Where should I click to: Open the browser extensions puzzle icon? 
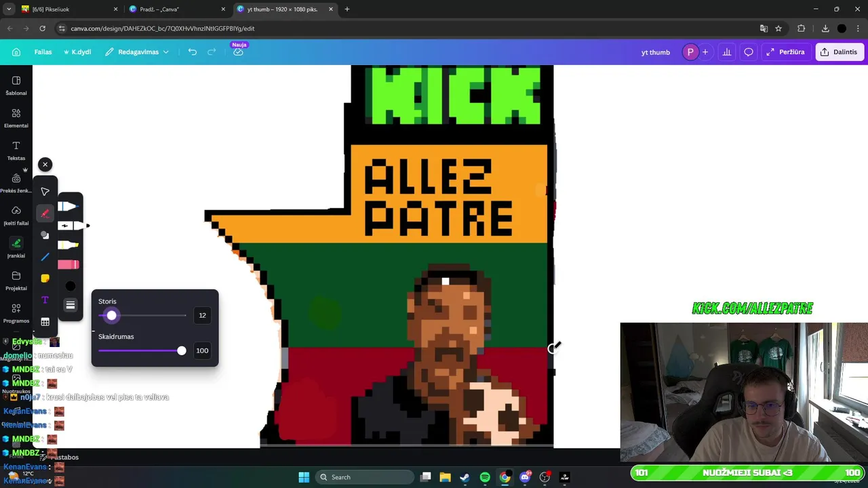tap(802, 28)
